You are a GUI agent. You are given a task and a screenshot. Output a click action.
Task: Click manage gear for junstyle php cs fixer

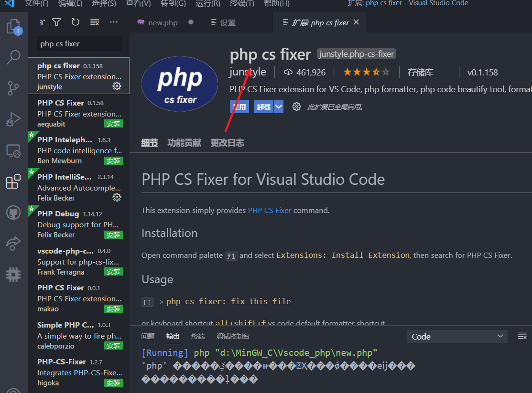pyautogui.click(x=117, y=86)
